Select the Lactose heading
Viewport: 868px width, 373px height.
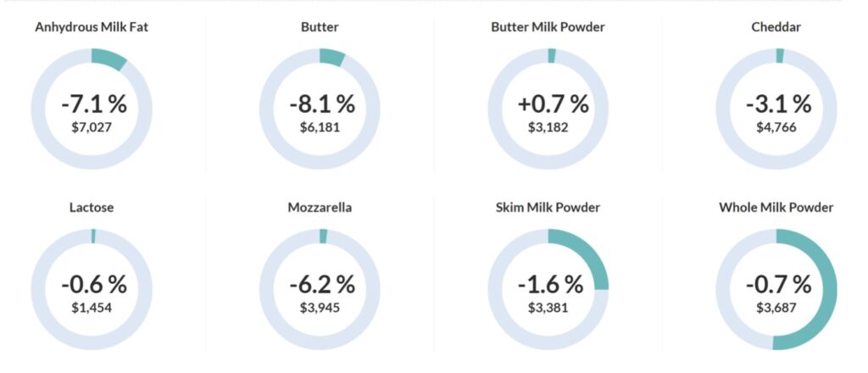pos(92,207)
